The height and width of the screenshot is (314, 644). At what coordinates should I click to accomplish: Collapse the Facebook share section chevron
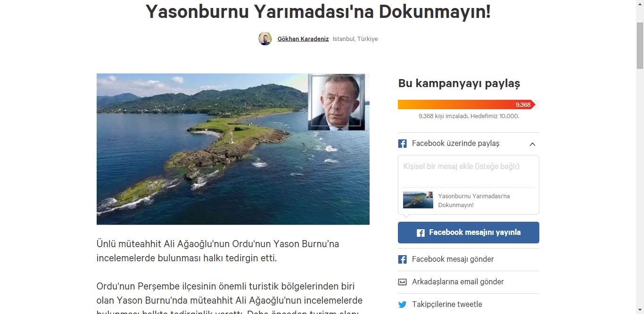[x=532, y=144]
